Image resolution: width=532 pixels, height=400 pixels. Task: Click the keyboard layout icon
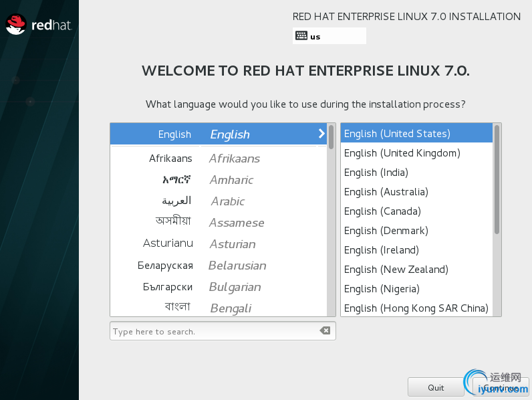(301, 36)
